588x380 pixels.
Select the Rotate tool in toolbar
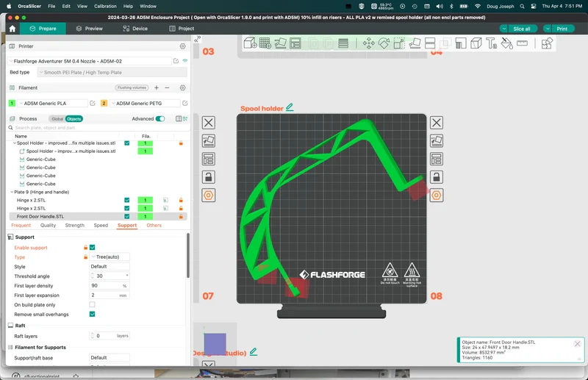tap(384, 43)
